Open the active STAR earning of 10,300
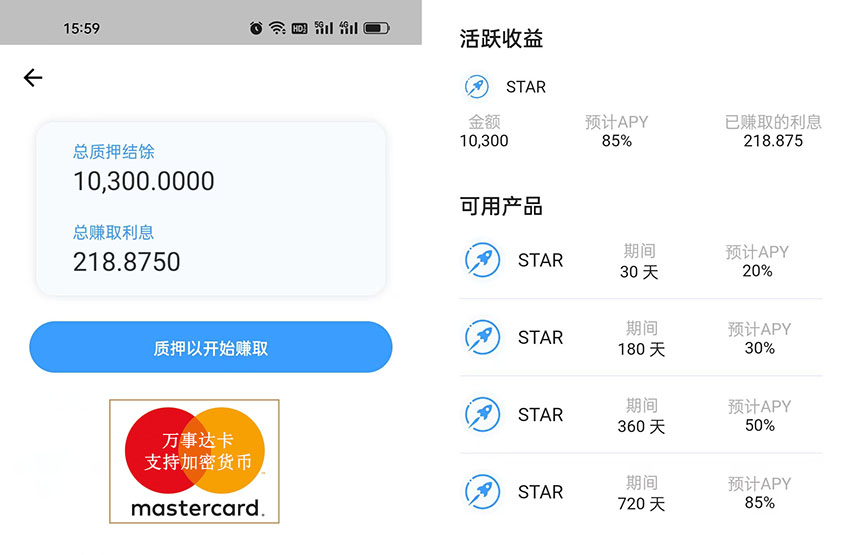Viewport: 846px width, 555px height. [641, 112]
